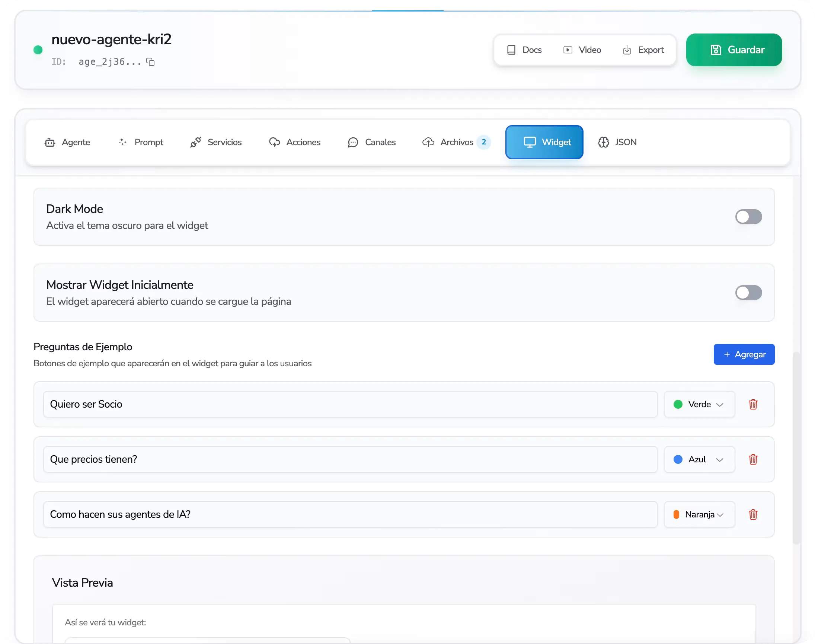Add a new example question with Agregar
Viewport: 815px width, 644px height.
[744, 354]
